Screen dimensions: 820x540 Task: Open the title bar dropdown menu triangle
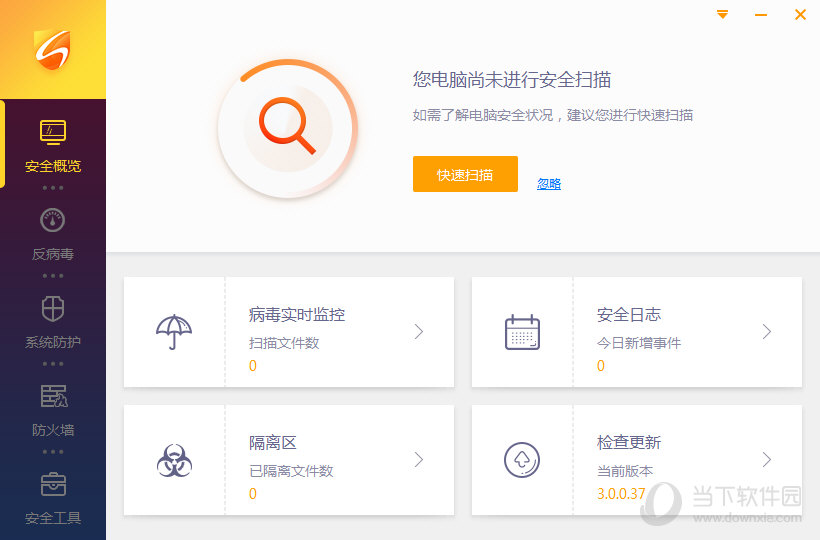pyautogui.click(x=723, y=15)
